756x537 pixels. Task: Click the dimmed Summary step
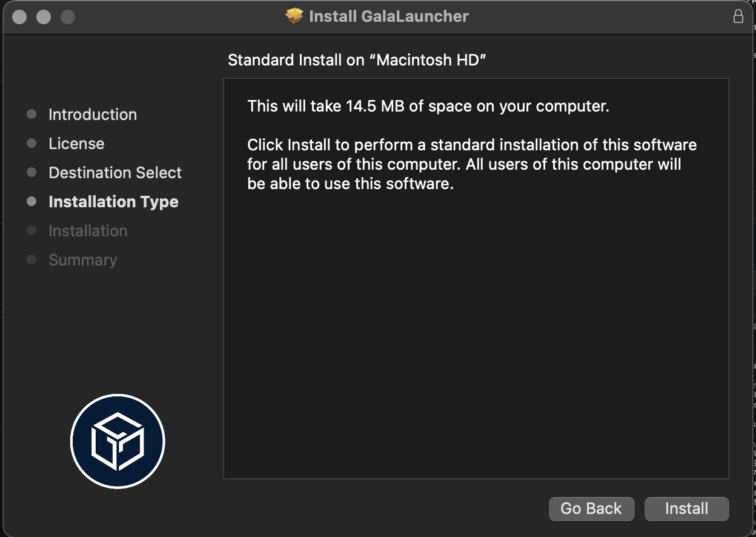[83, 260]
